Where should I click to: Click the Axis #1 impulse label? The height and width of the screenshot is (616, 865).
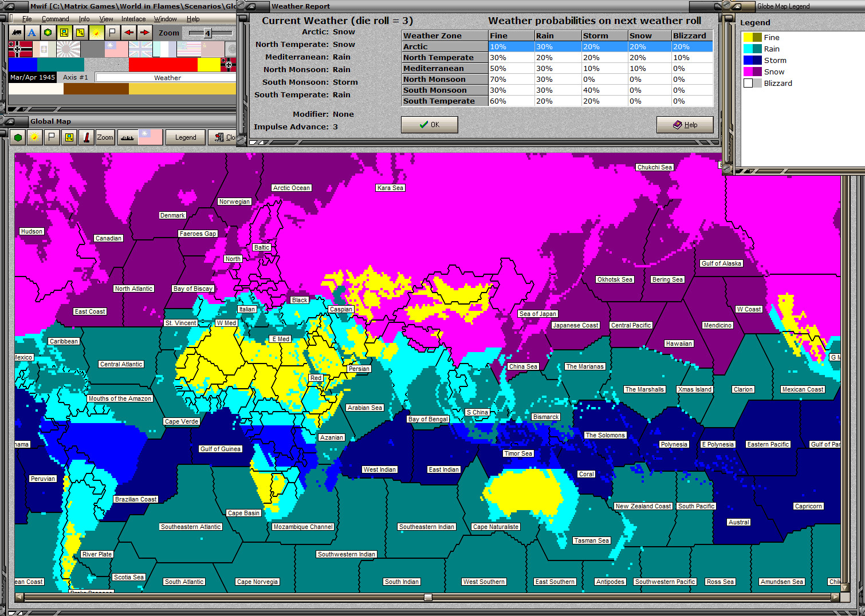coord(76,77)
